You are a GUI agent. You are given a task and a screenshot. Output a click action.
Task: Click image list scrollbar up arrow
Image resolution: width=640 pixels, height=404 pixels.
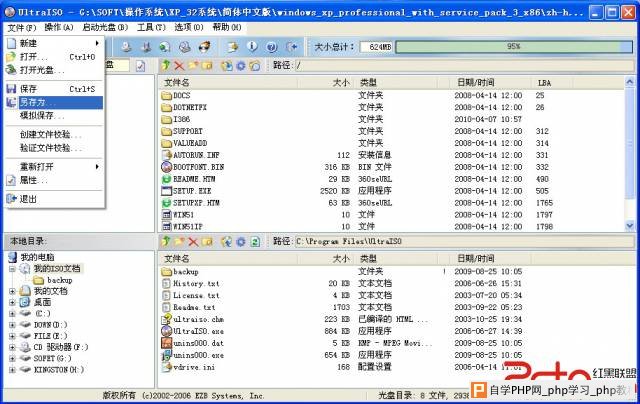coord(629,82)
